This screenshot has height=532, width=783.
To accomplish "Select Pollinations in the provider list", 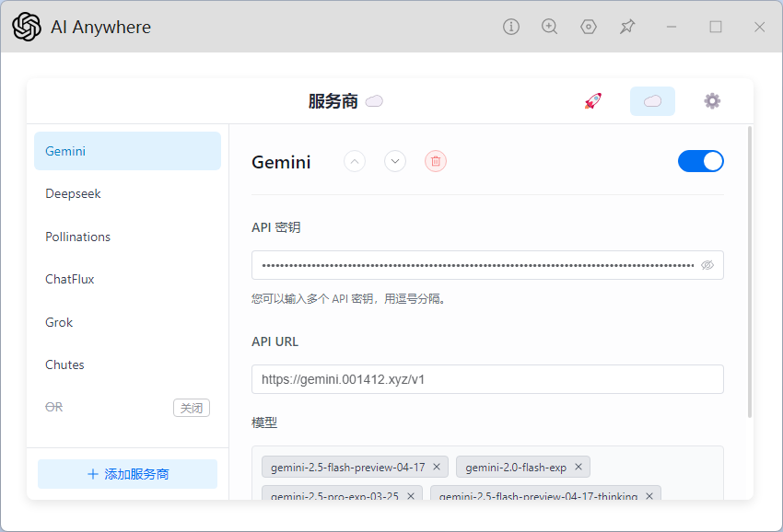I will pyautogui.click(x=127, y=237).
